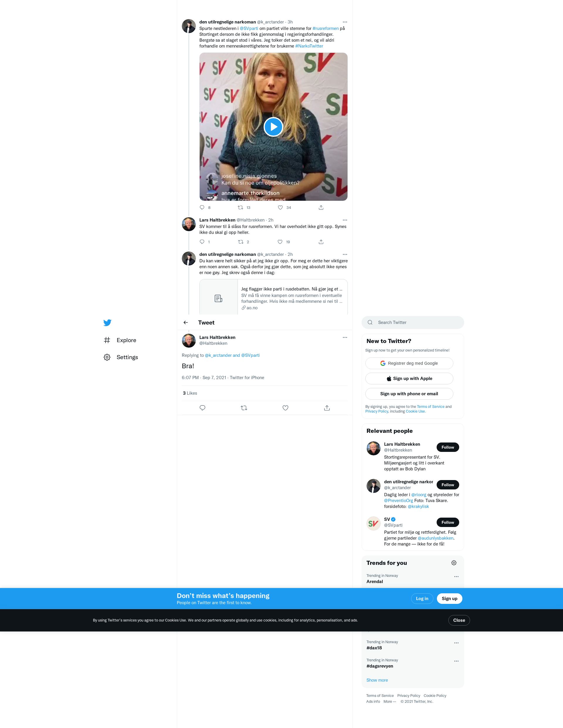Open more options for #dax18 trend

click(456, 643)
